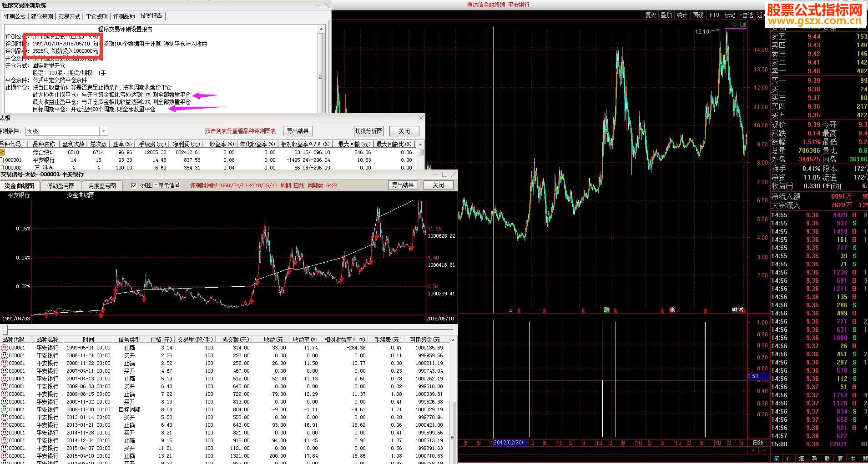Select the 值 tab at the bottom right
This screenshot has width=868, height=464.
coord(840,459)
